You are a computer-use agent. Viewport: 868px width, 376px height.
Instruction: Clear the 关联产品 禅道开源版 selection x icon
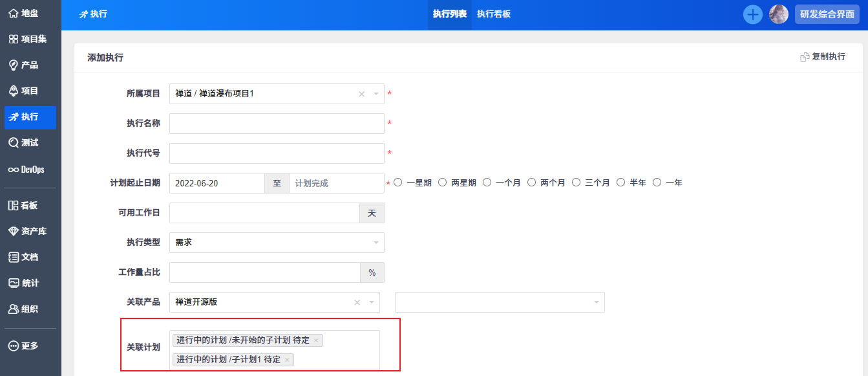(x=357, y=302)
